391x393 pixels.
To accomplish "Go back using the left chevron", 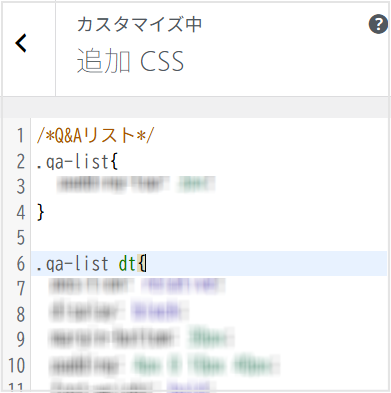I will click(21, 43).
